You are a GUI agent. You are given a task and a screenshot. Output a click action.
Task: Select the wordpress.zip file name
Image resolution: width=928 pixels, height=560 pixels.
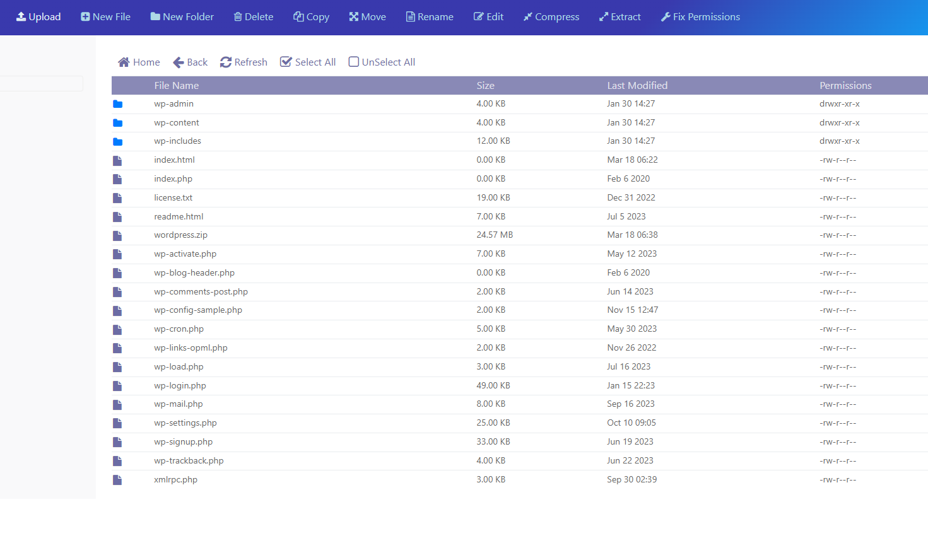tap(180, 235)
